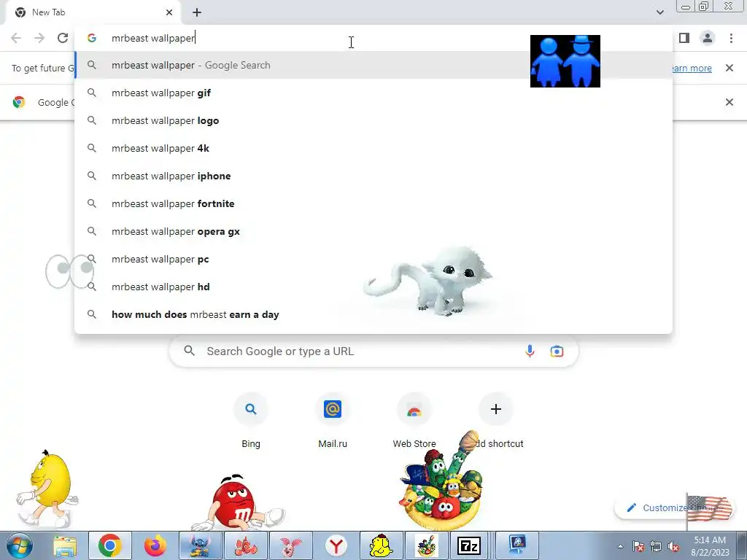Choose suggestion 'mrbeast wallpaper opera gx'
The image size is (747, 560).
[x=373, y=231]
